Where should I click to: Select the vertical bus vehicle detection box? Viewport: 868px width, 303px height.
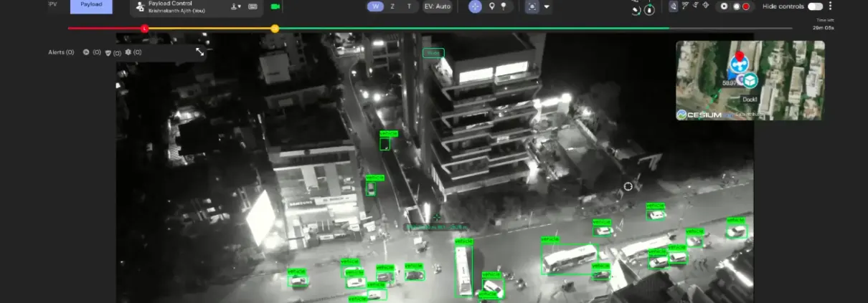[x=463, y=271]
